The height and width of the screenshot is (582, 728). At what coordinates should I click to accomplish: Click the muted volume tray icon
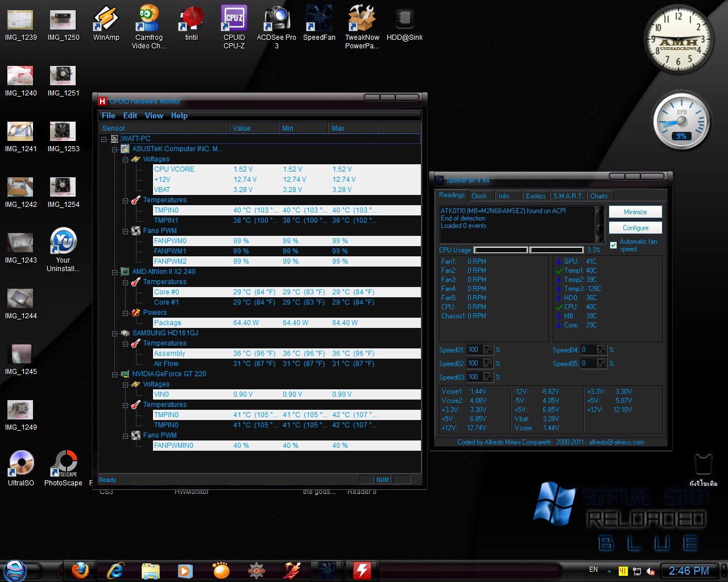click(651, 571)
